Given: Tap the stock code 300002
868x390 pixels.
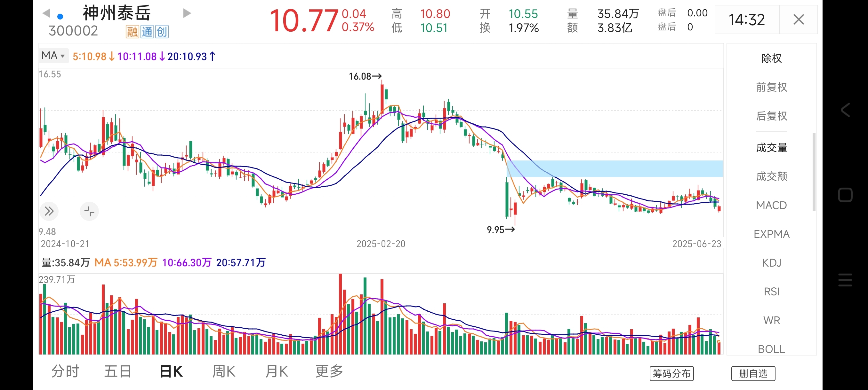Looking at the screenshot, I should pyautogui.click(x=74, y=31).
